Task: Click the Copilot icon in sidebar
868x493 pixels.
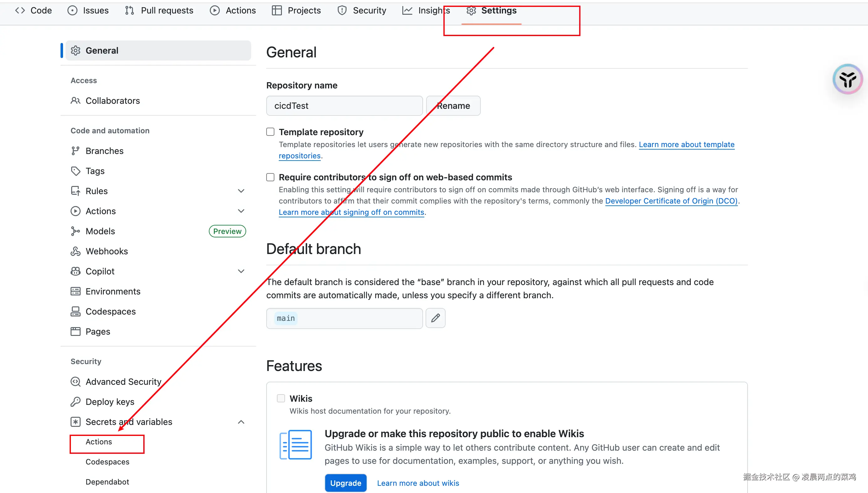Action: pyautogui.click(x=75, y=271)
